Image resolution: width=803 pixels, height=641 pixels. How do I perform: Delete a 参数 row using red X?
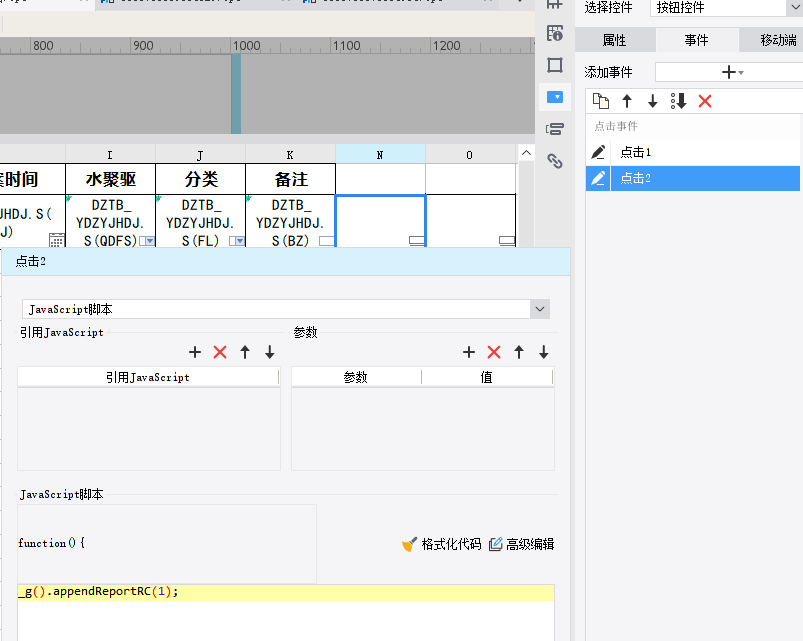click(493, 352)
